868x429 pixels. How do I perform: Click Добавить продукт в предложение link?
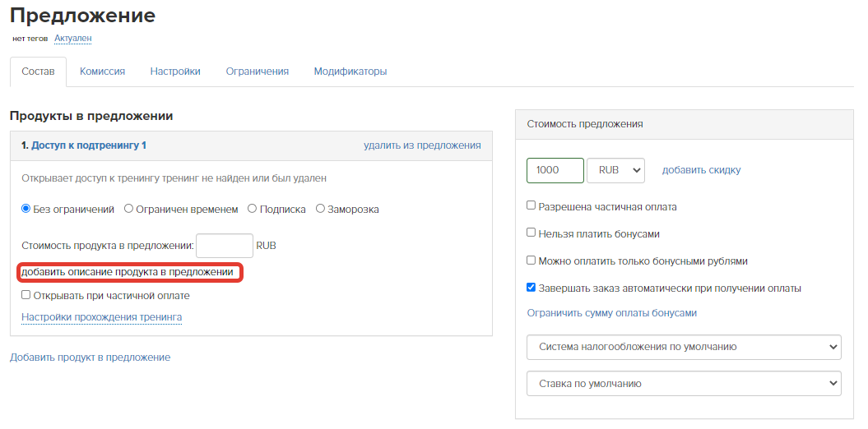coord(91,357)
